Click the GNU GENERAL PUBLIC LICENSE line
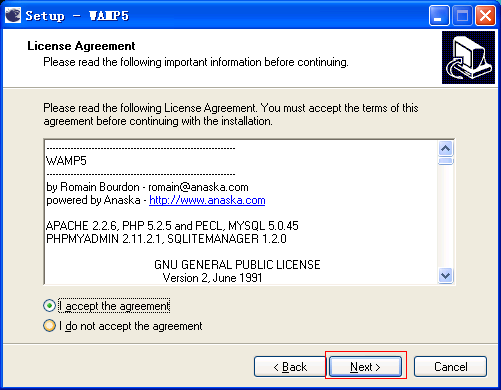 237,265
